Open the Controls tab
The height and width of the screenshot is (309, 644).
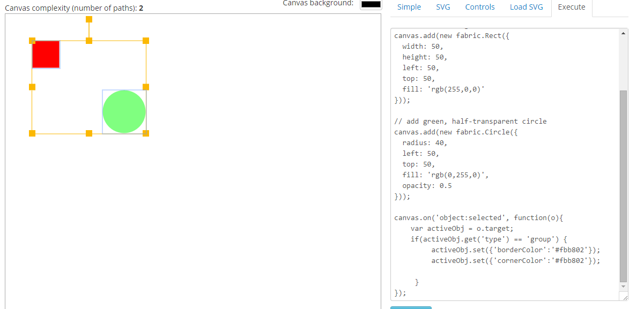[480, 7]
